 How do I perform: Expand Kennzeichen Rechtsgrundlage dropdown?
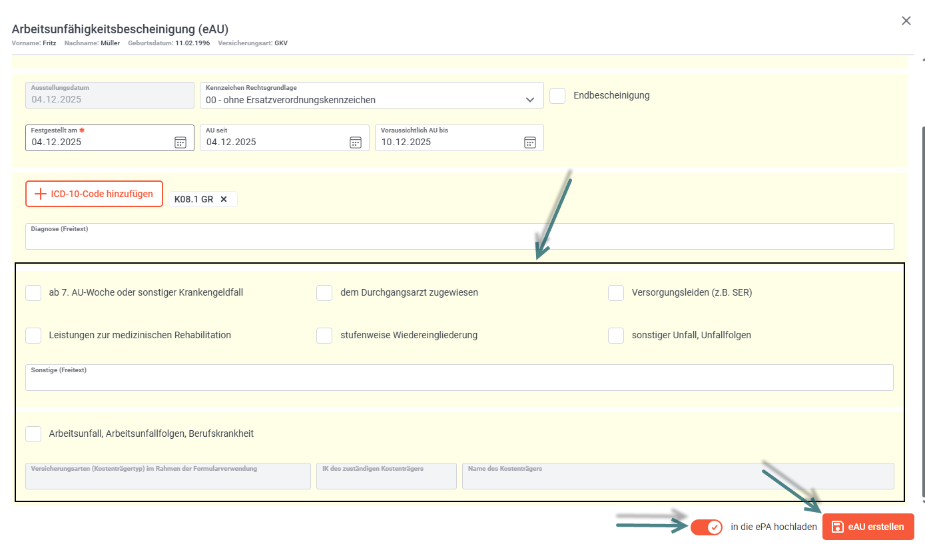click(530, 100)
